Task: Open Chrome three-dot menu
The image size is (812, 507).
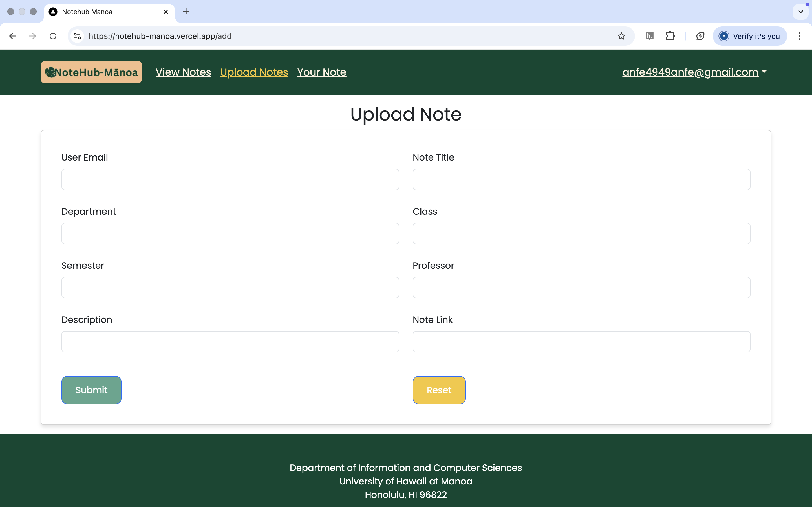Action: [x=800, y=36]
